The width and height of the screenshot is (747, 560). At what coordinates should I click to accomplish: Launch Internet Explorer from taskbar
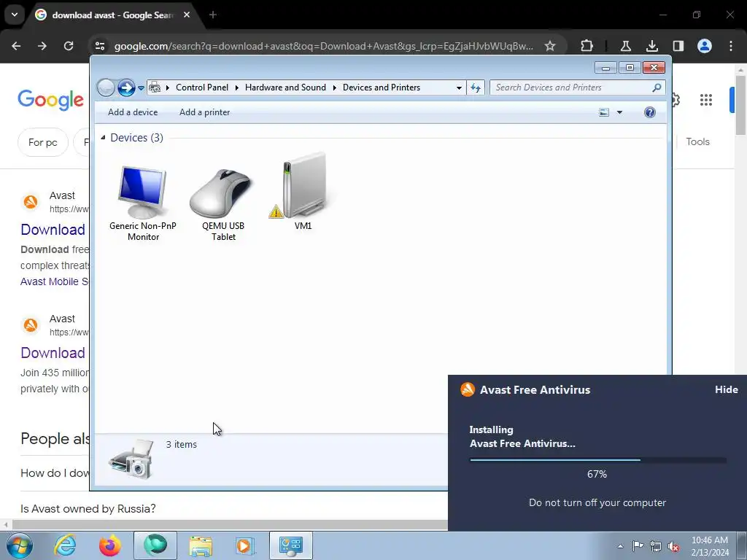[x=65, y=545]
